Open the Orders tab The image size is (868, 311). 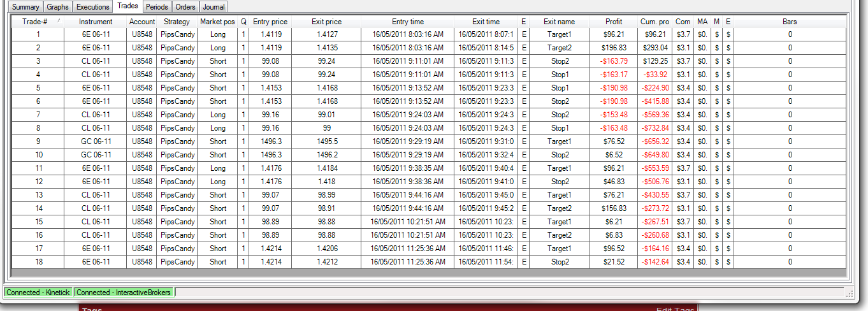tap(185, 7)
